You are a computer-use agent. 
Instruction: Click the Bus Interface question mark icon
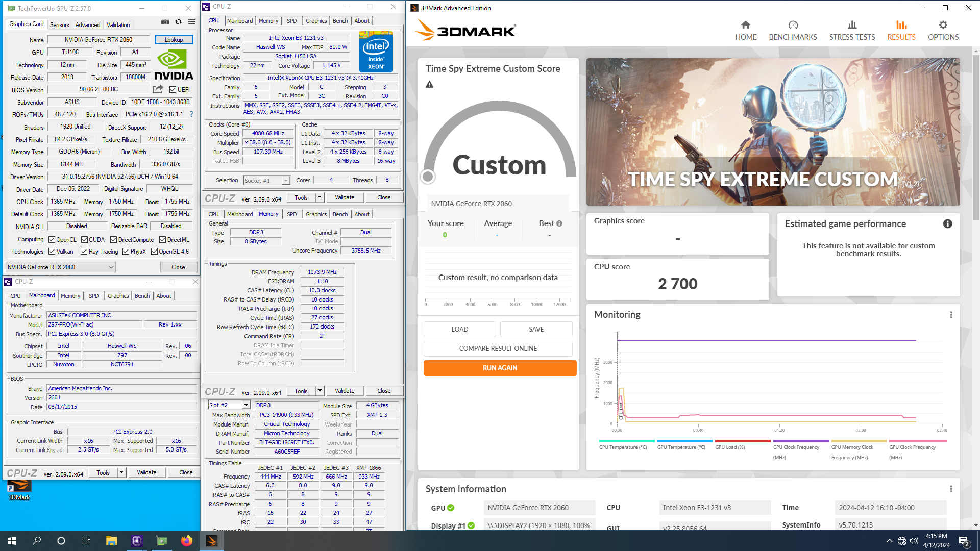click(x=191, y=114)
